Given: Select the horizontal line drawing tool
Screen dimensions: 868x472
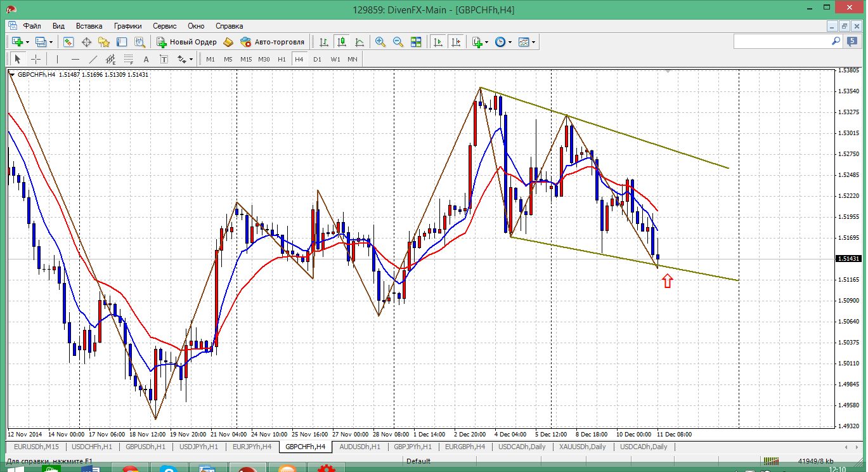Looking at the screenshot, I should coord(75,59).
